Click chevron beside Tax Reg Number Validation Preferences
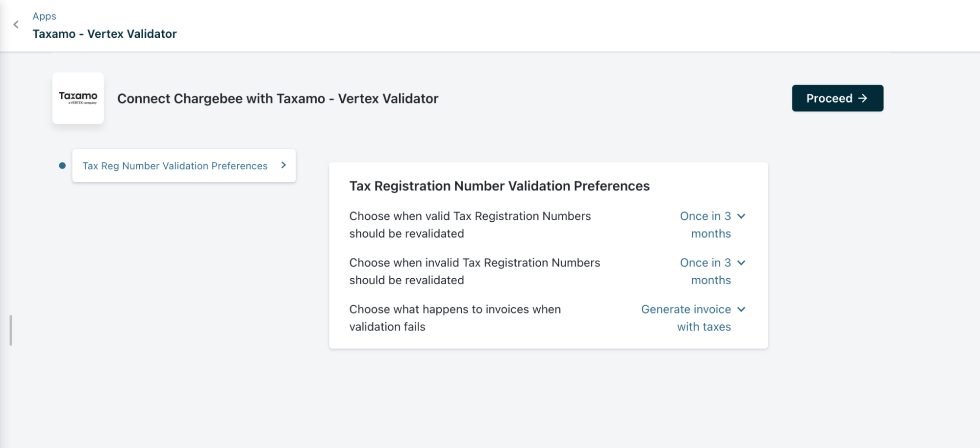The image size is (980, 448). 283,165
